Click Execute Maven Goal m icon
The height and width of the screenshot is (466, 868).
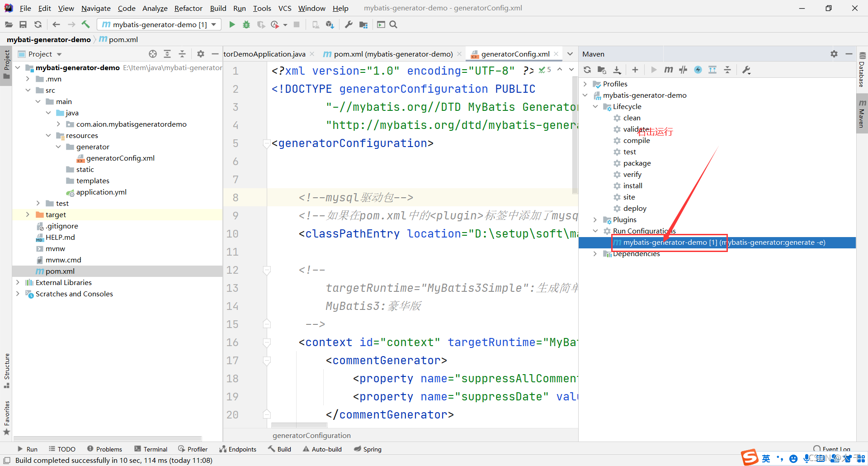(669, 70)
